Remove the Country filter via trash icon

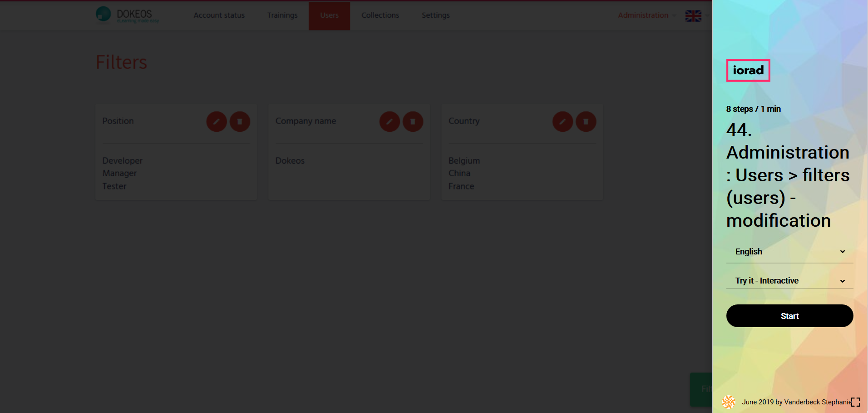(586, 122)
